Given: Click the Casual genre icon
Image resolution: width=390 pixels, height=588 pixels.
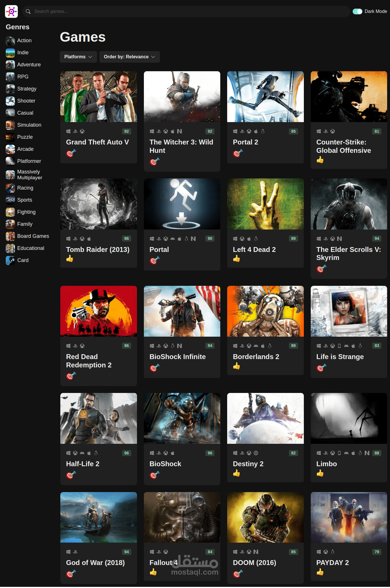Looking at the screenshot, I should 10,113.
